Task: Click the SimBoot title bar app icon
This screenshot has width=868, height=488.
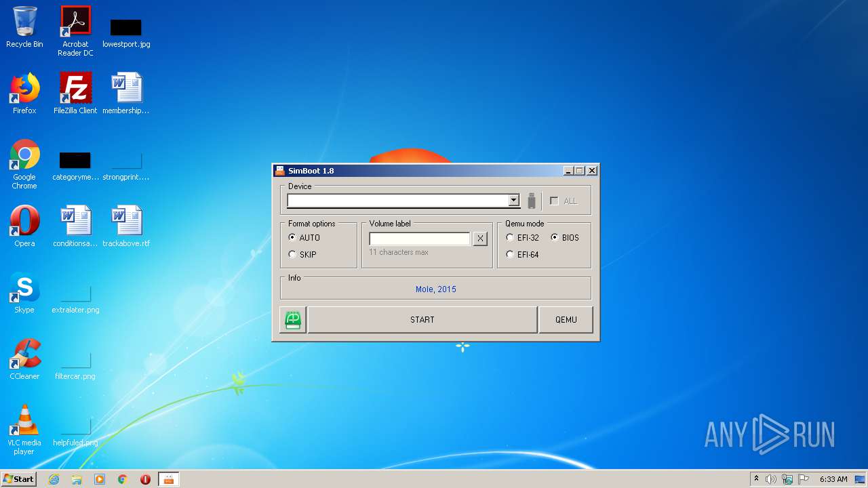Action: 280,171
